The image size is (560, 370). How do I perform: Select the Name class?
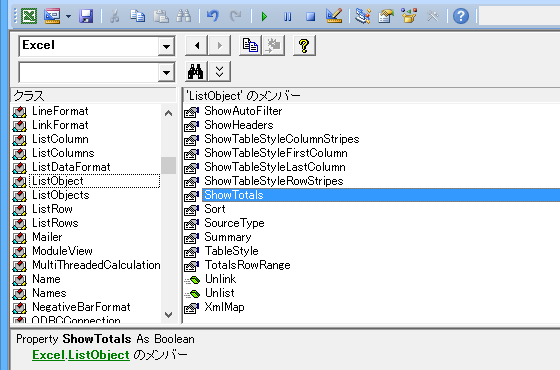pyautogui.click(x=46, y=279)
